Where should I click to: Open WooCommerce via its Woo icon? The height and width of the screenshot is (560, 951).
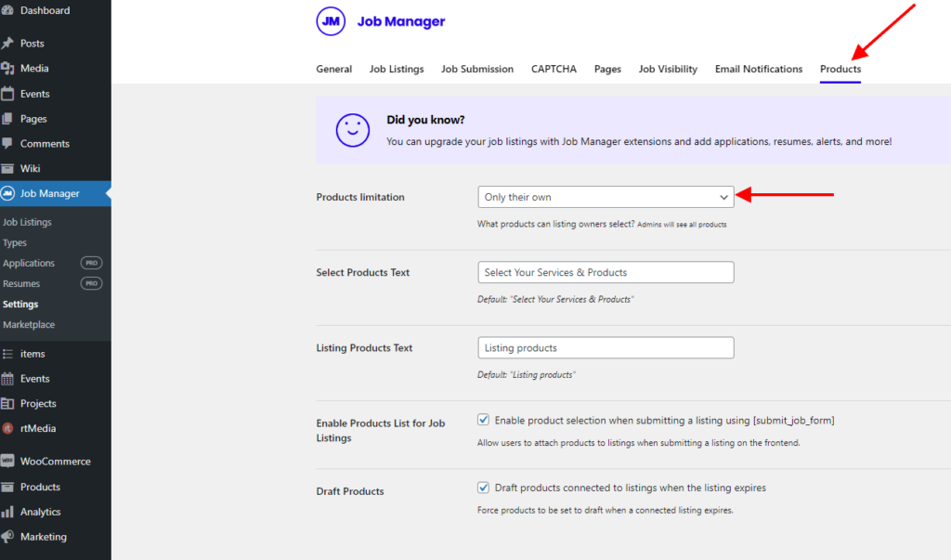(x=7, y=462)
